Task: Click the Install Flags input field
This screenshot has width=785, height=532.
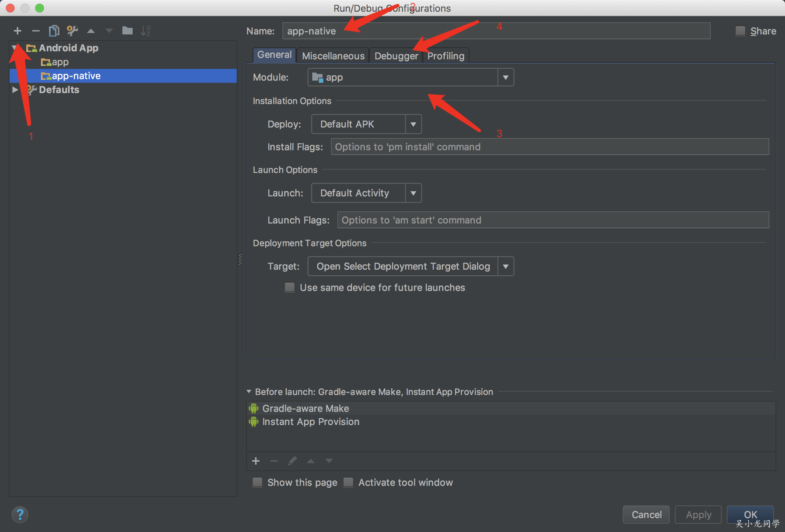Action: click(550, 147)
